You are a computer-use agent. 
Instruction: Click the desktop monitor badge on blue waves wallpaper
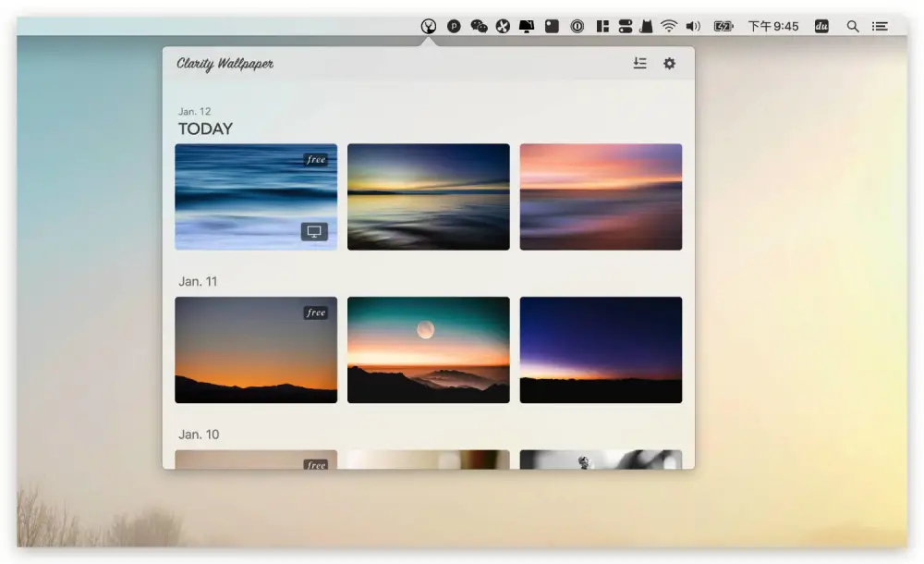(x=314, y=231)
